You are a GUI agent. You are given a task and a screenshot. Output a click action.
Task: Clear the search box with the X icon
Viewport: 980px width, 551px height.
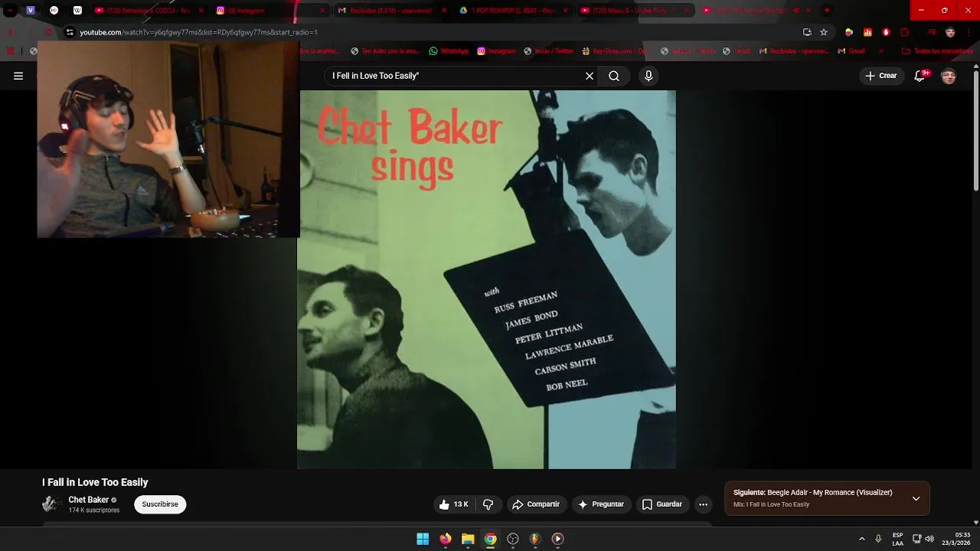click(x=590, y=76)
